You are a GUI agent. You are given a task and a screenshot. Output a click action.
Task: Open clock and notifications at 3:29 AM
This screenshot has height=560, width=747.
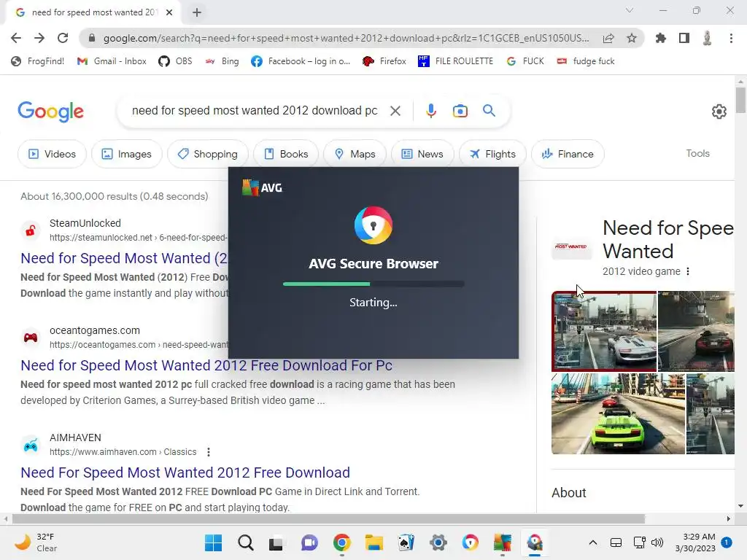point(703,542)
